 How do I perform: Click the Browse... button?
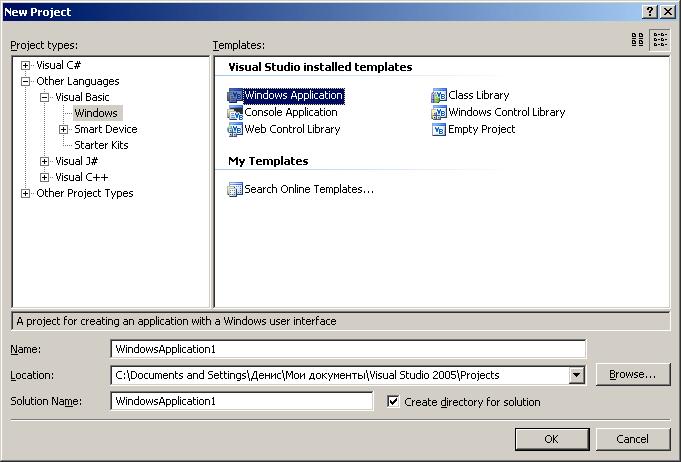(x=632, y=374)
